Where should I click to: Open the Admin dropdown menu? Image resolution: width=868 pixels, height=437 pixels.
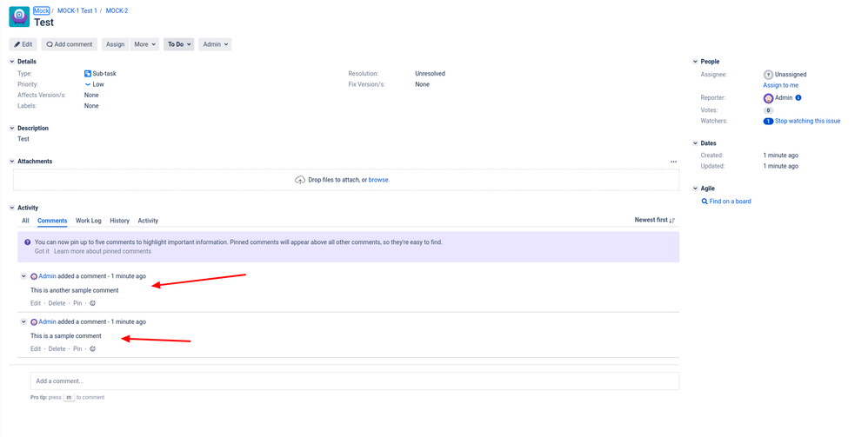point(215,44)
